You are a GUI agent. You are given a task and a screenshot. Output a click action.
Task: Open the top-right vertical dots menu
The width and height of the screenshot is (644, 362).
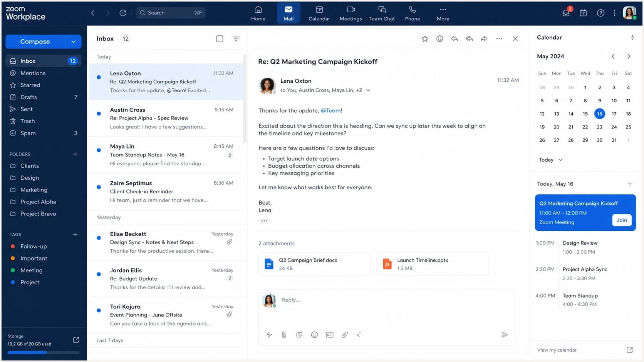point(614,13)
